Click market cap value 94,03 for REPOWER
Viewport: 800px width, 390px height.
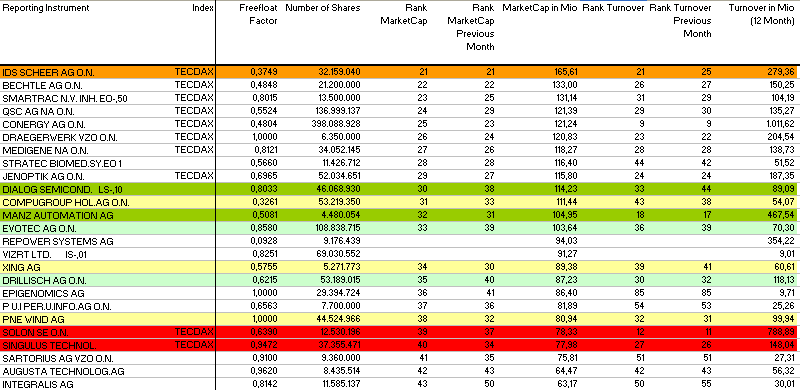(x=567, y=241)
